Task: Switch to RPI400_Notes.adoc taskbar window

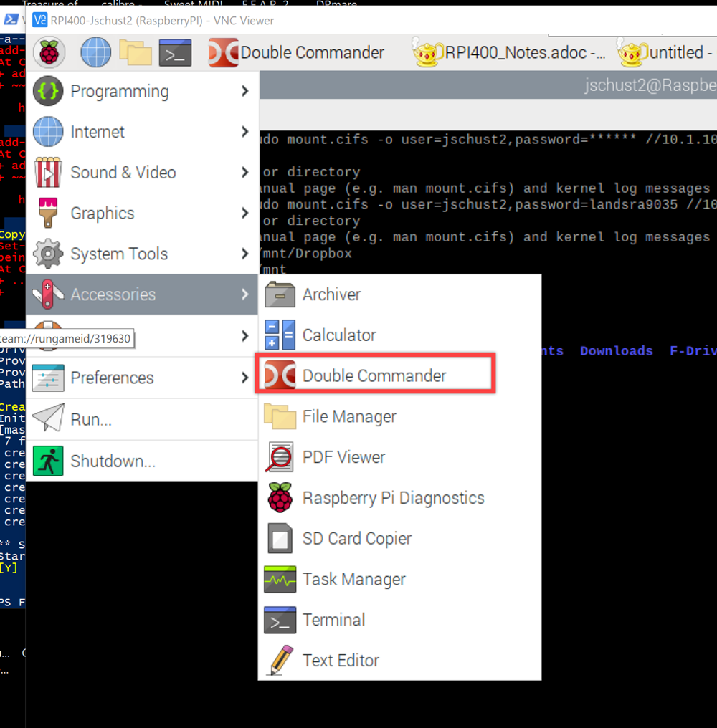Action: click(509, 52)
